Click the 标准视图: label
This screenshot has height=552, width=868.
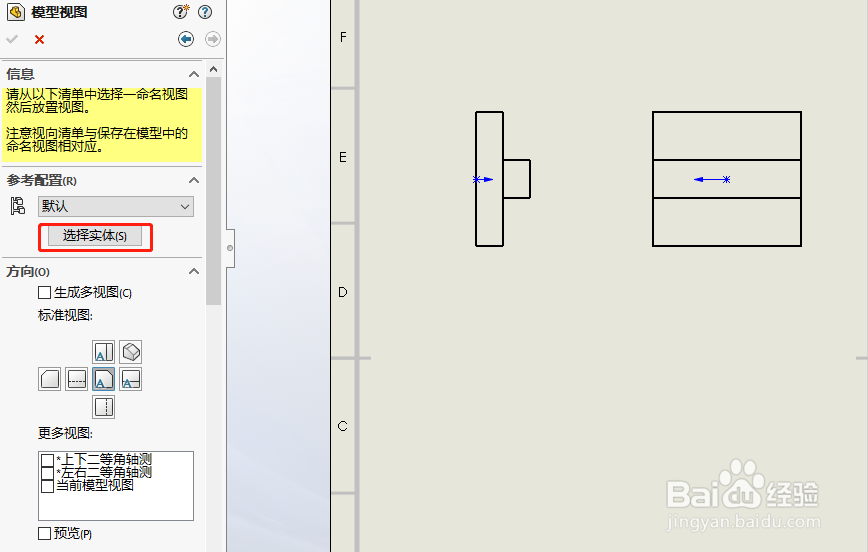pyautogui.click(x=65, y=316)
